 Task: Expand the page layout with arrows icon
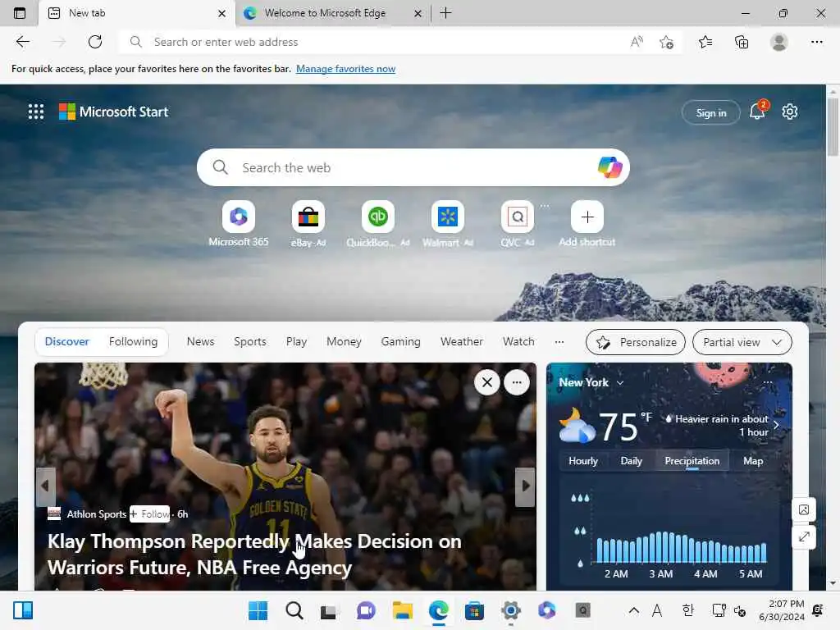804,536
